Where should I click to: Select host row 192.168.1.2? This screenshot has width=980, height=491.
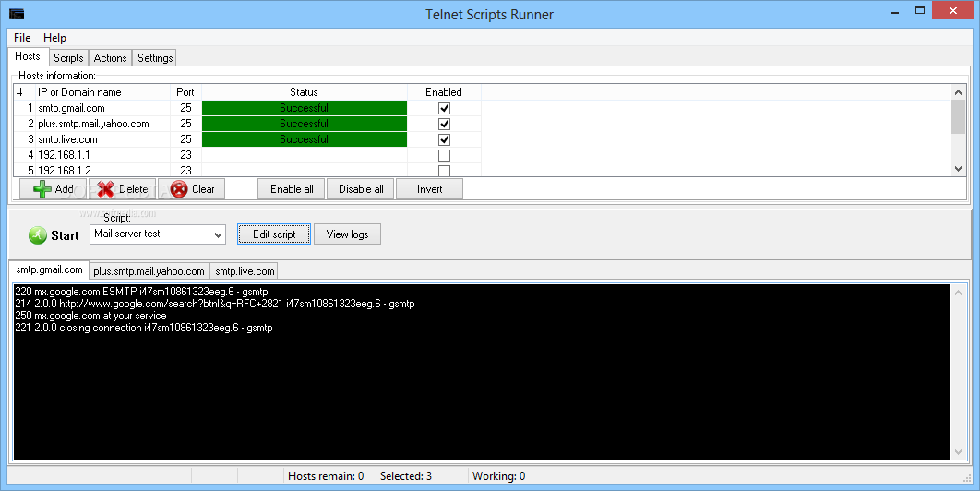[247, 170]
